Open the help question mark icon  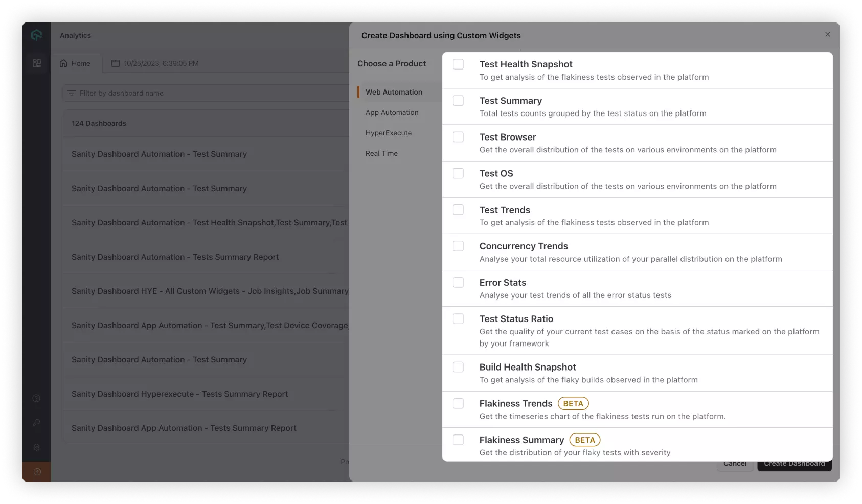click(36, 398)
